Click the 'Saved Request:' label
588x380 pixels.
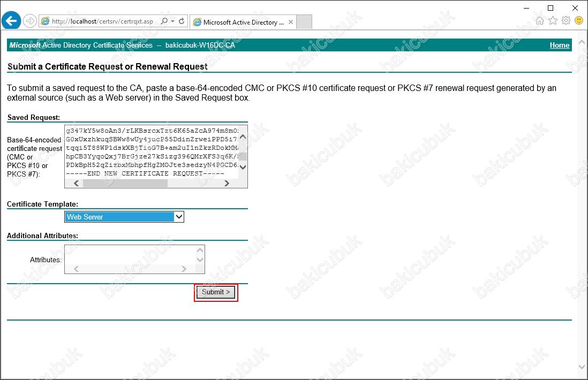[34, 117]
